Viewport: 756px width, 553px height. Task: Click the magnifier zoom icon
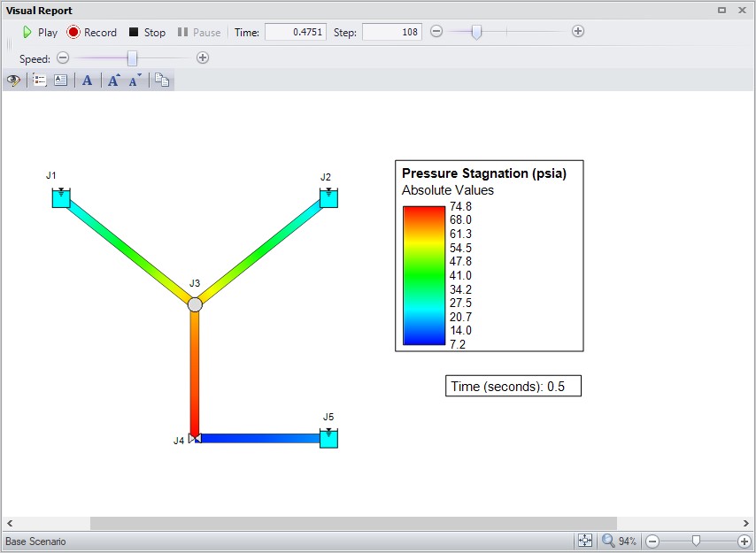tap(608, 541)
